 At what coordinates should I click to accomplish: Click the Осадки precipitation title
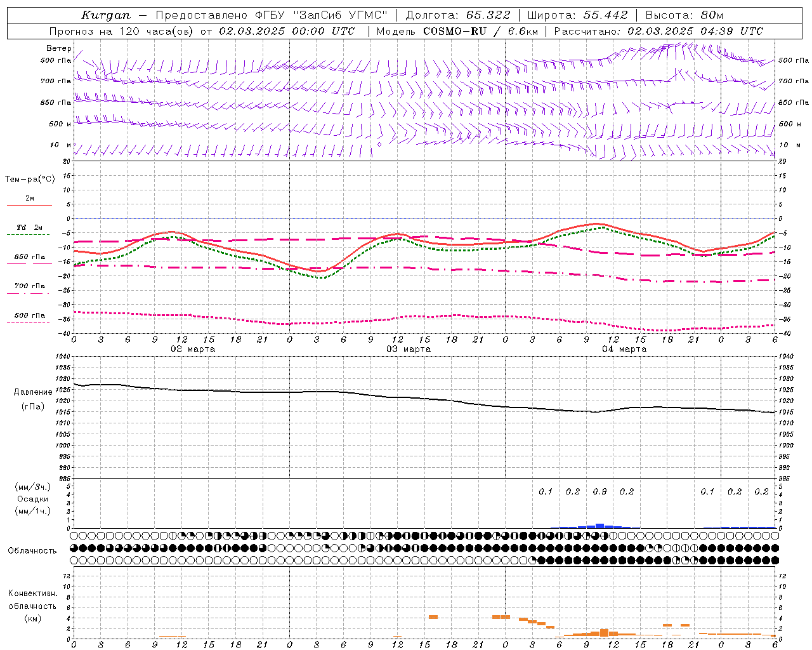click(x=33, y=499)
